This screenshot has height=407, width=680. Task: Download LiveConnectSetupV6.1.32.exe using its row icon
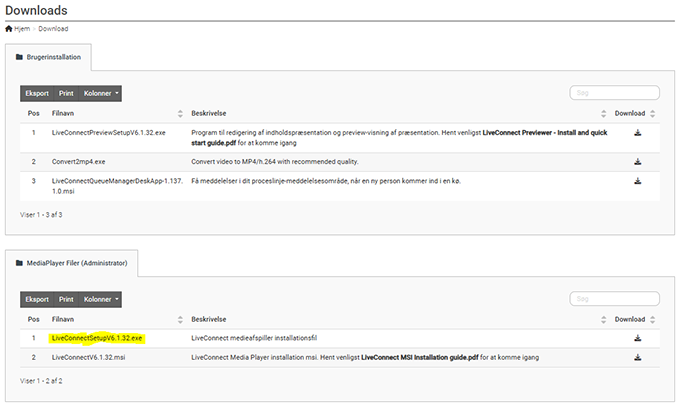click(x=638, y=338)
